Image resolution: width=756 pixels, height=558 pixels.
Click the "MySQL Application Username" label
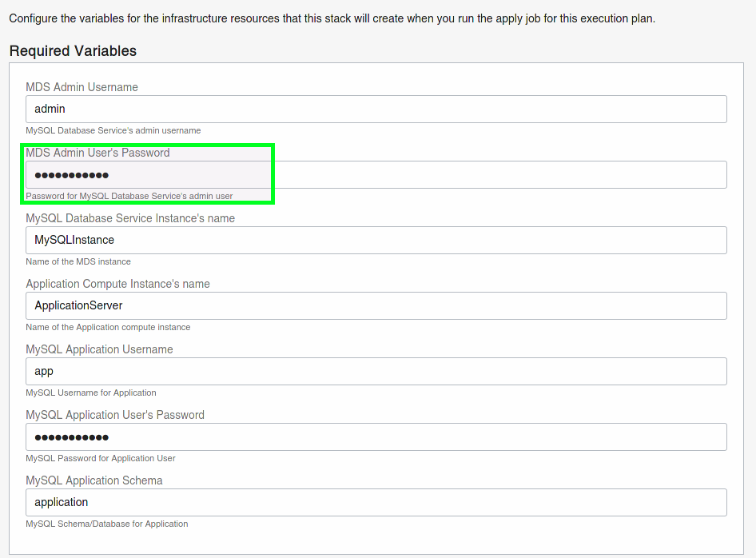[x=99, y=349]
